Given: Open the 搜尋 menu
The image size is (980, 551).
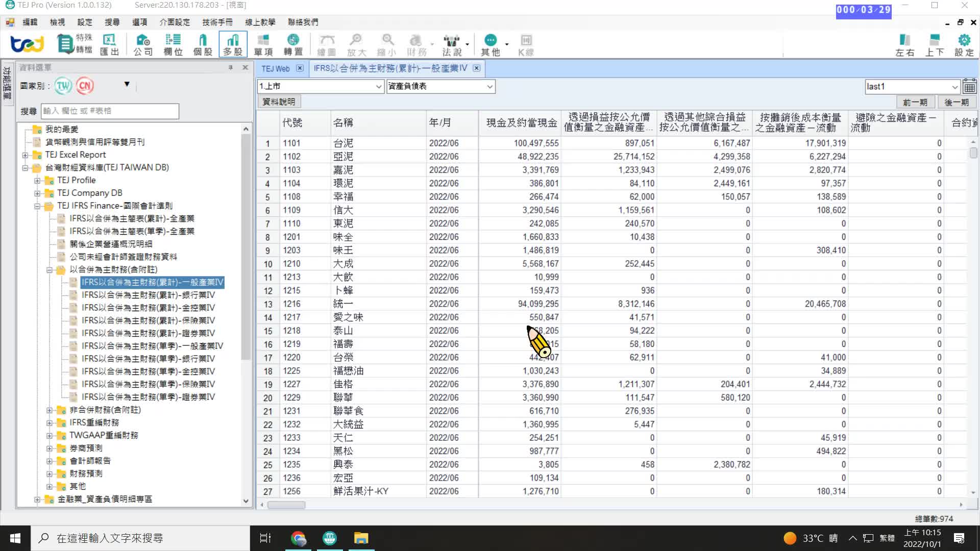Looking at the screenshot, I should (112, 22).
